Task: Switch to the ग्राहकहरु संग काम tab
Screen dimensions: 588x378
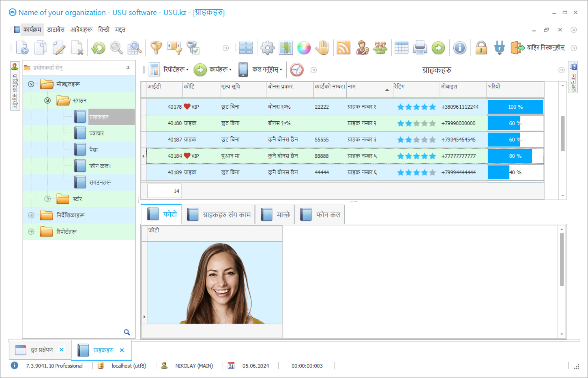Action: pos(220,215)
